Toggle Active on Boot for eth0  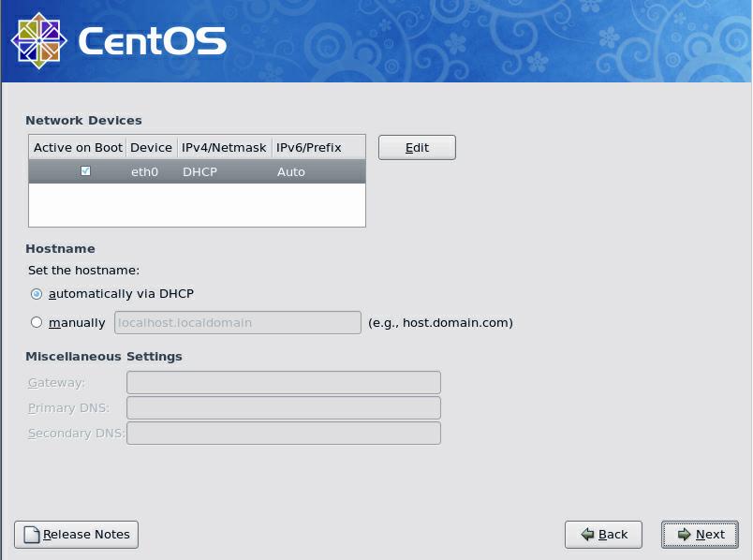[83, 171]
